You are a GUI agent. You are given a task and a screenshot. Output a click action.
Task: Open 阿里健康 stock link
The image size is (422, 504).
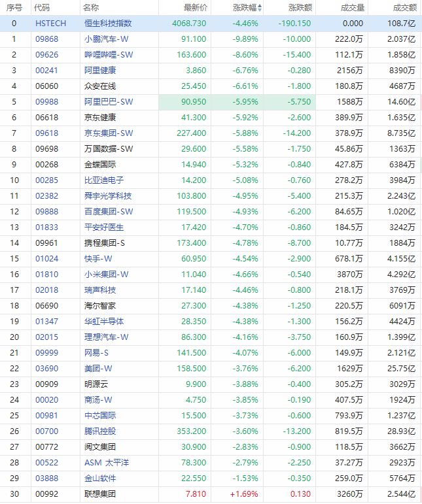[x=100, y=71]
